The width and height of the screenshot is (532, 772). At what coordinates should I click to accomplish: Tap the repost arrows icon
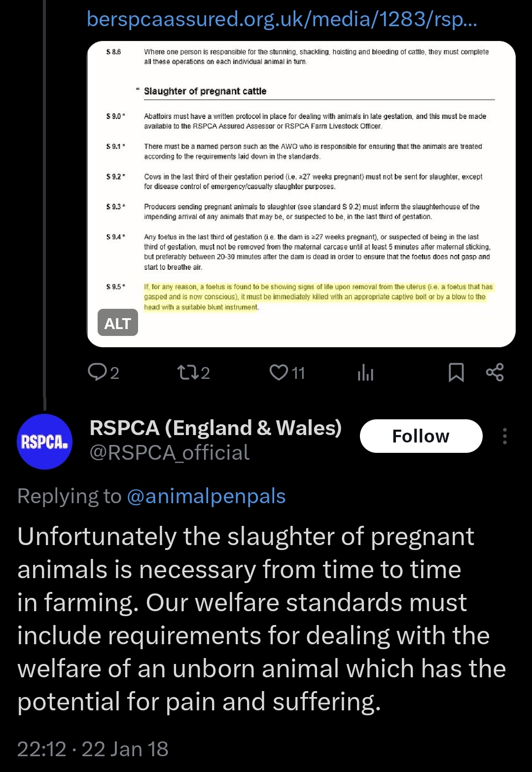tap(187, 372)
